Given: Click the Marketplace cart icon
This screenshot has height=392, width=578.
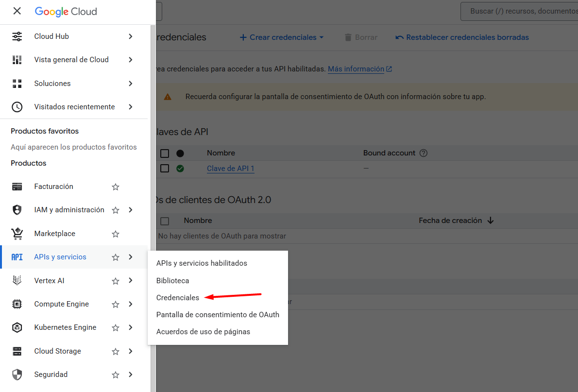Looking at the screenshot, I should click(17, 234).
